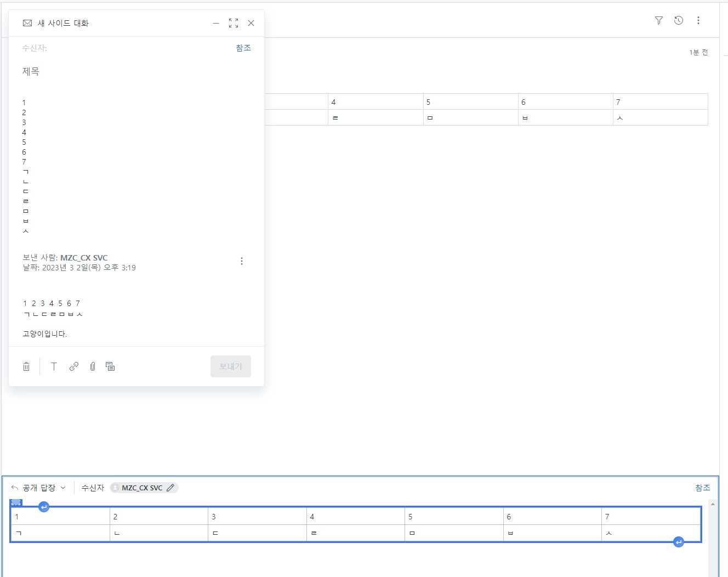Click 참조 in the side conversation
728x577 pixels.
click(x=243, y=48)
